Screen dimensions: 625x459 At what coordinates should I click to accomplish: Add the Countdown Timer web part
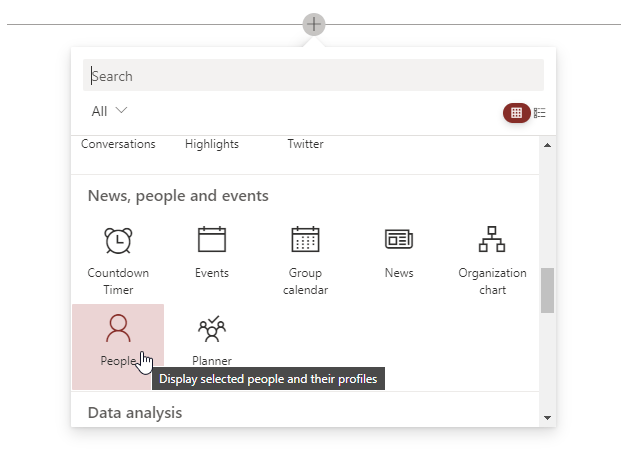tap(118, 256)
